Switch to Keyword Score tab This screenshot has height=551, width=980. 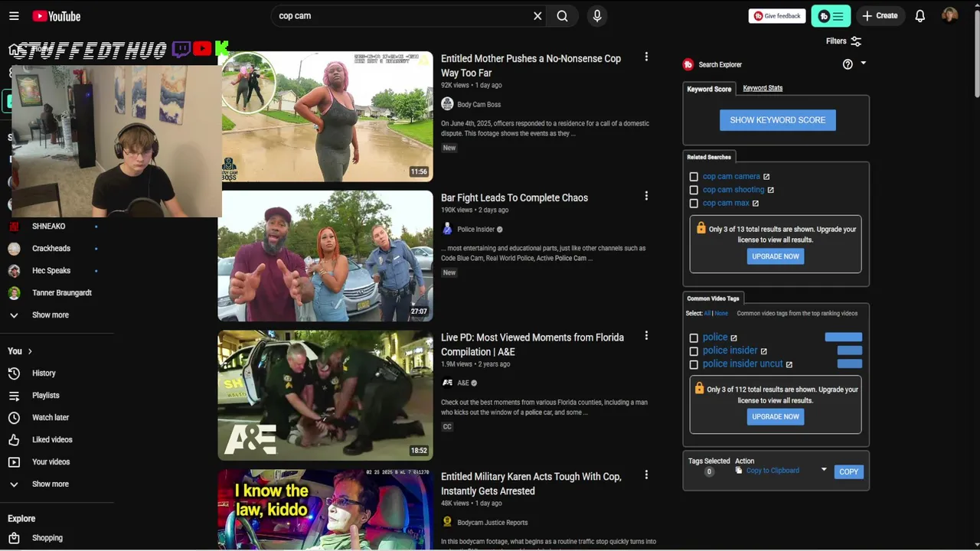(709, 89)
